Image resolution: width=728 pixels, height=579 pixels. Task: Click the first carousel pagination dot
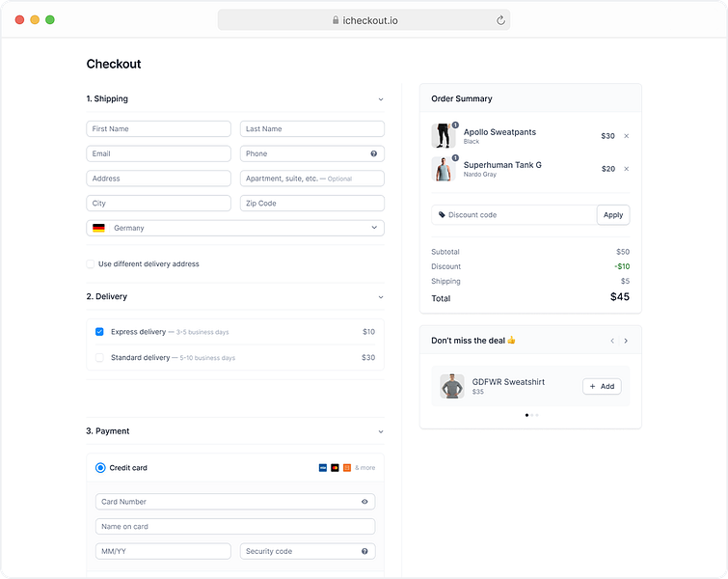526,415
